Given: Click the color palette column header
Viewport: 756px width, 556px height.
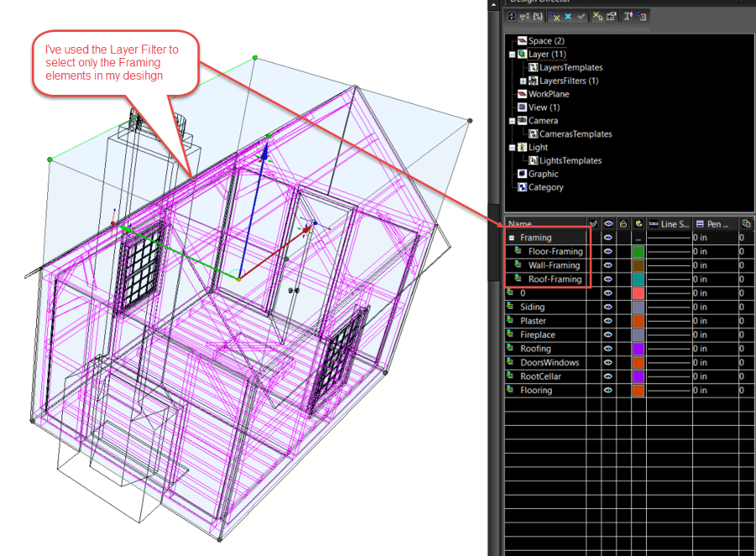Looking at the screenshot, I should tap(638, 223).
